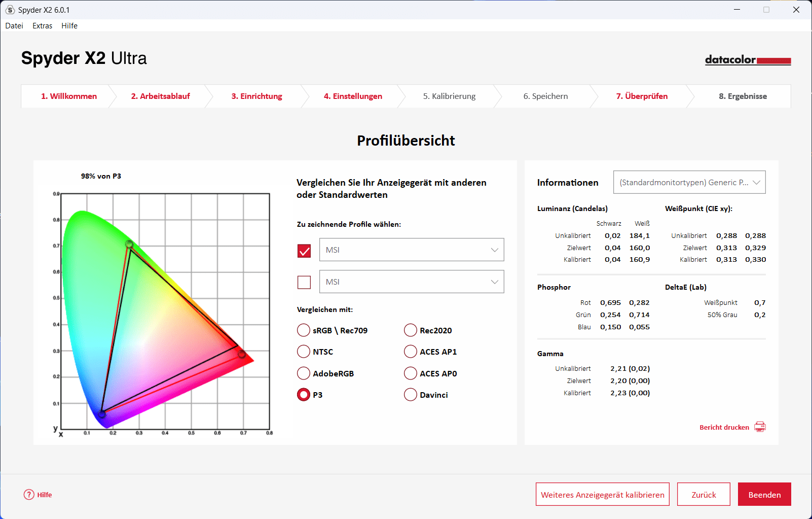Viewport: 812px width, 519px height.
Task: Choose Davinci as comparison gamut
Action: coord(411,395)
